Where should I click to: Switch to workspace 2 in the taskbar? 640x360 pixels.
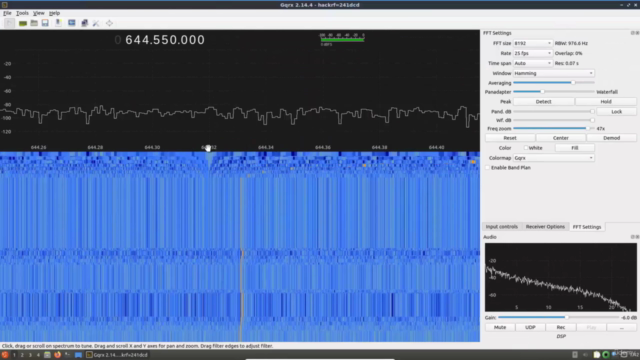click(22, 355)
